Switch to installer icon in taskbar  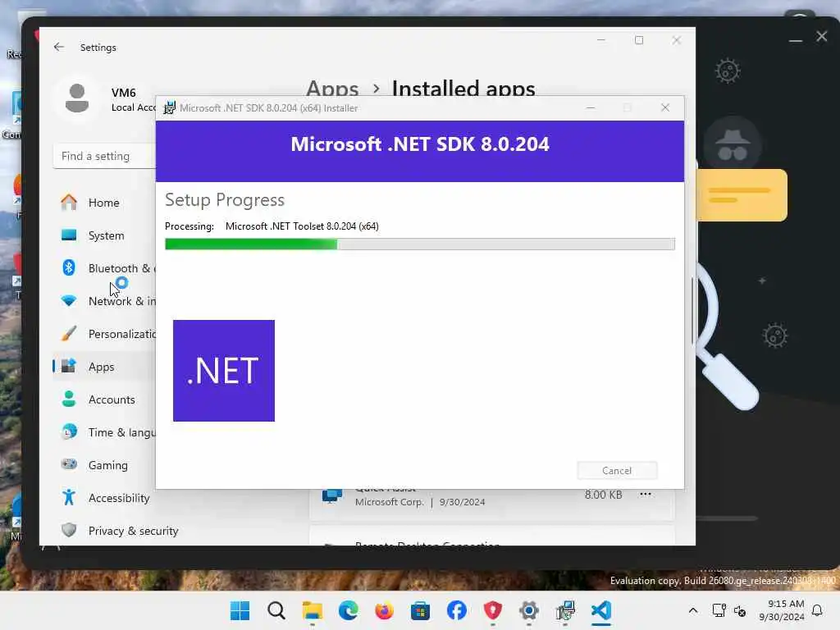coord(564,610)
